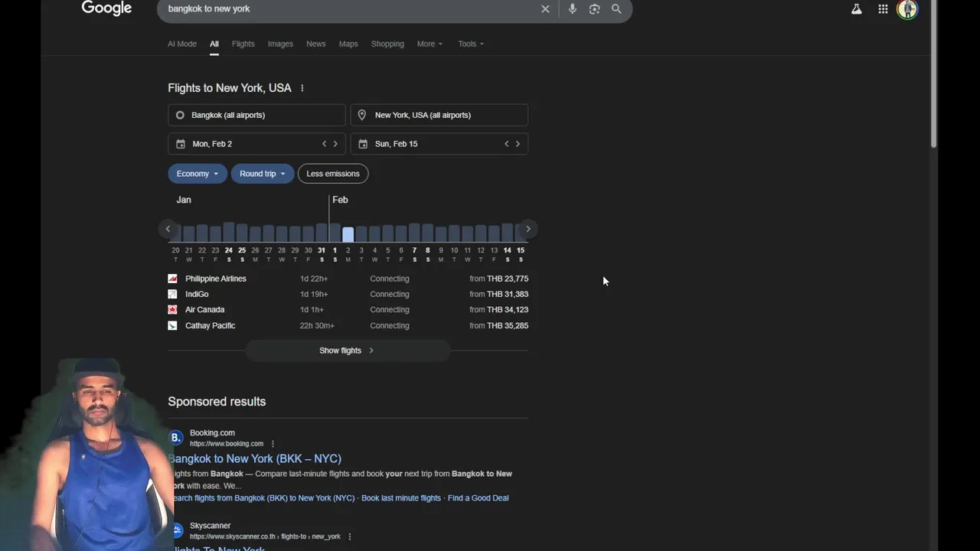Clear the search box with the X icon
Image resolution: width=980 pixels, height=551 pixels.
point(545,9)
